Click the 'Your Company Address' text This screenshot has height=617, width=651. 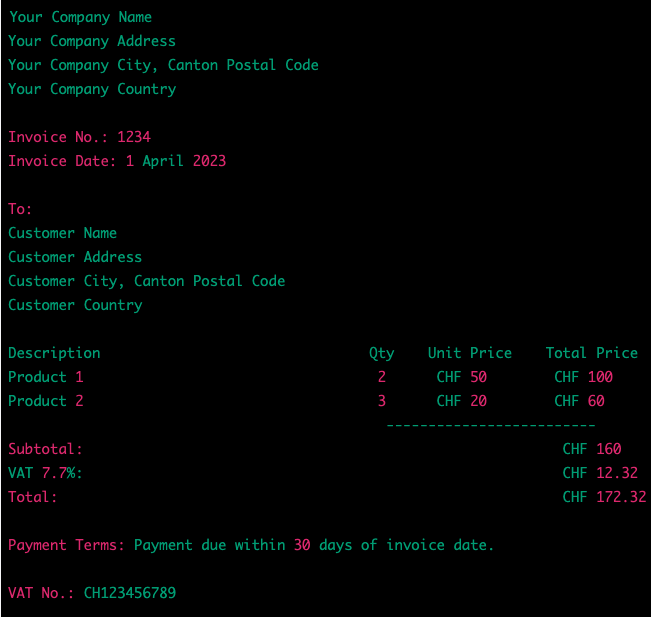click(x=92, y=41)
